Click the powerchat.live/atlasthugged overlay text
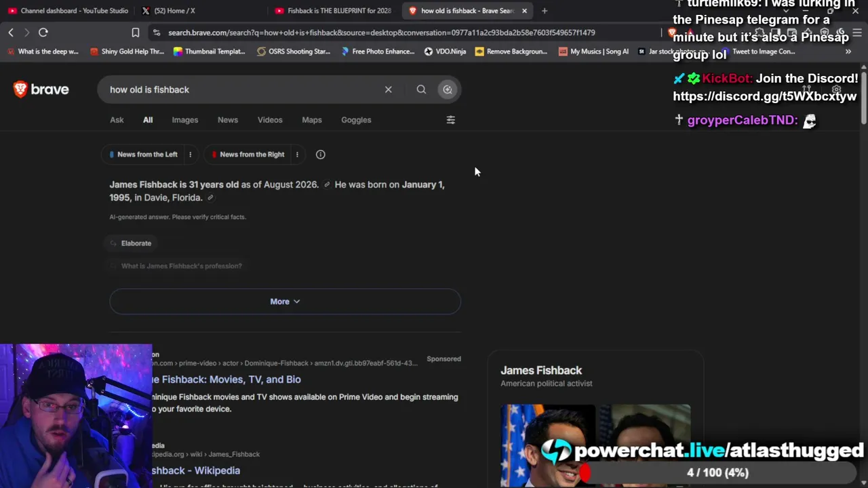868x488 pixels. point(719,451)
